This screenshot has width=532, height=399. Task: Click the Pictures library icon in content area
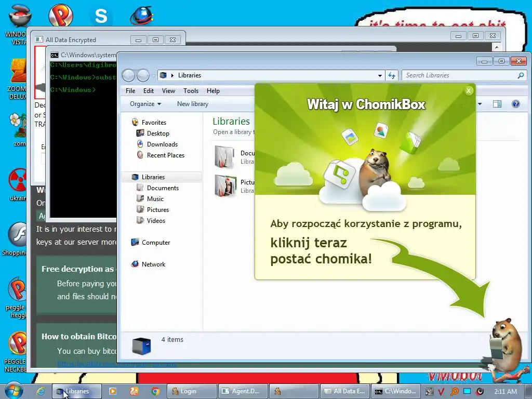pos(225,185)
